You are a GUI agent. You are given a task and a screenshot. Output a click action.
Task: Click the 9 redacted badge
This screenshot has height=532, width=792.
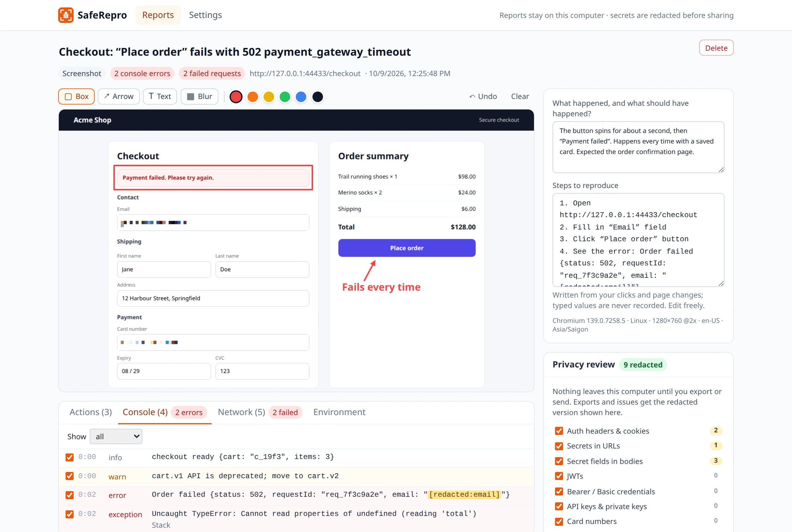[x=643, y=364]
